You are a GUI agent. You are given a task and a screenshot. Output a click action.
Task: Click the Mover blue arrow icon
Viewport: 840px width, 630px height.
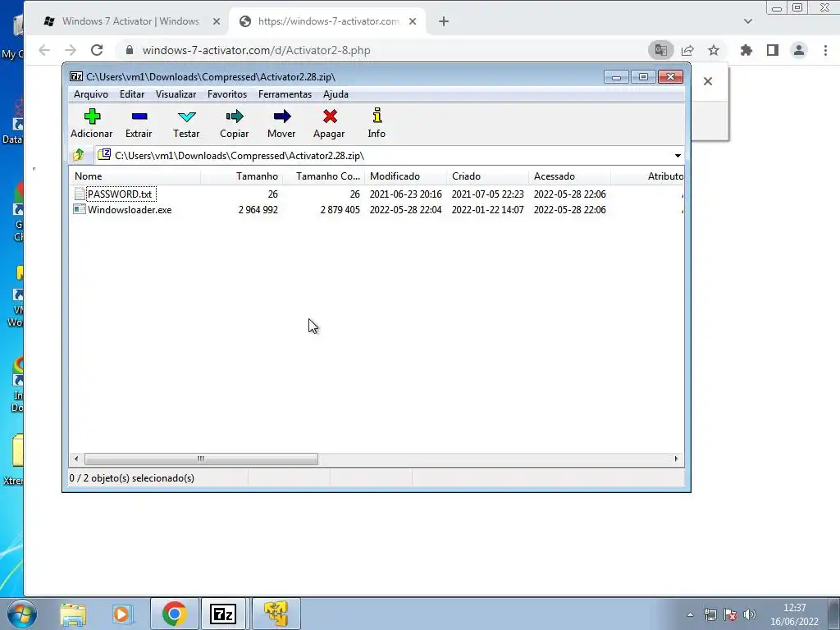(x=282, y=116)
